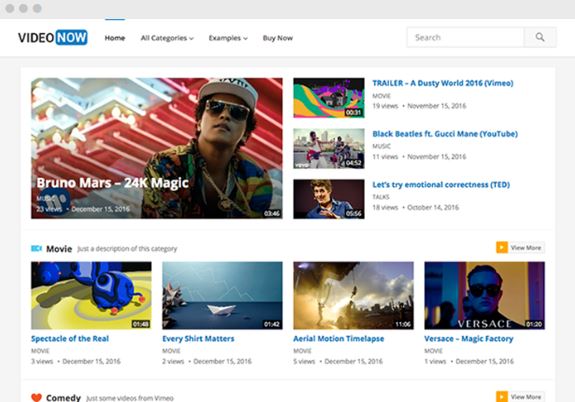Click the Every Shirt Matters title

[198, 339]
